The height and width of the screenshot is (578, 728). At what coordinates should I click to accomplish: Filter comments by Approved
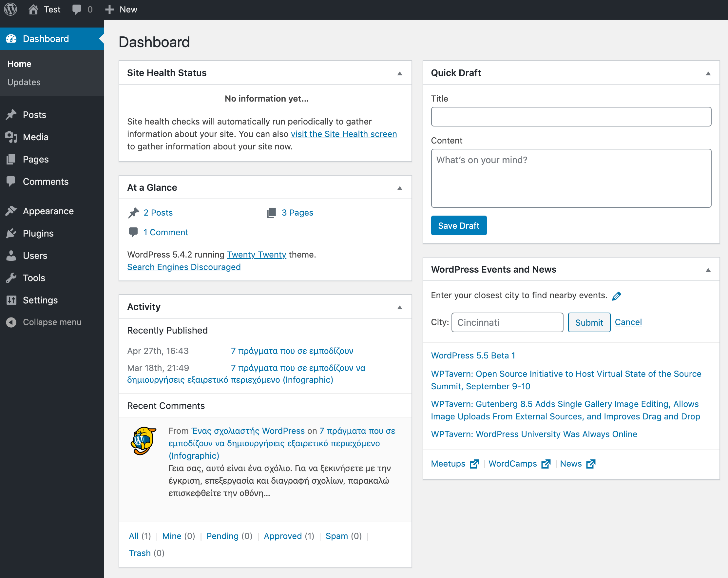(283, 536)
